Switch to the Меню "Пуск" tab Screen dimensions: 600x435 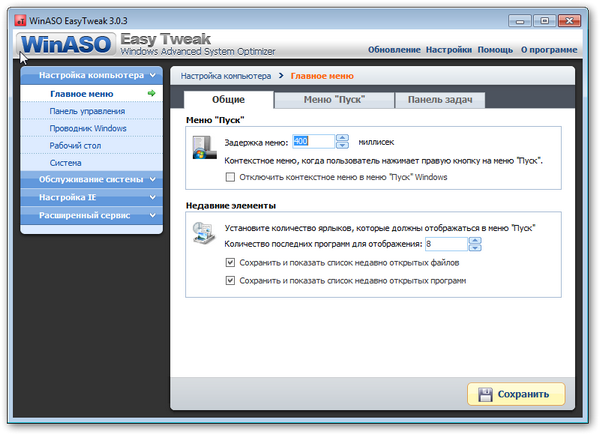[x=334, y=100]
